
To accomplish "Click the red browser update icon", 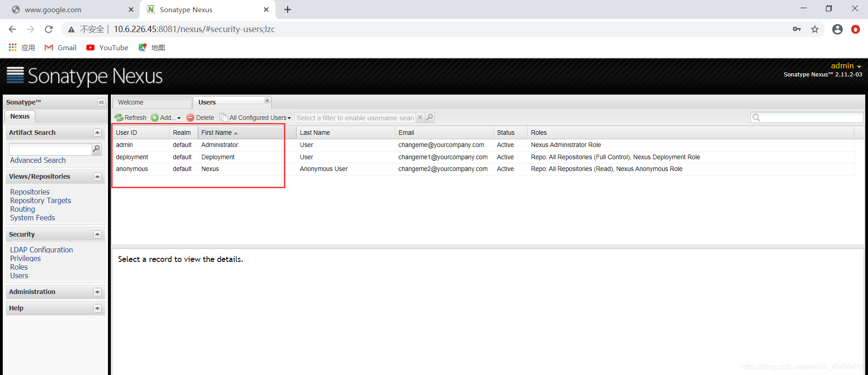I will 855,29.
